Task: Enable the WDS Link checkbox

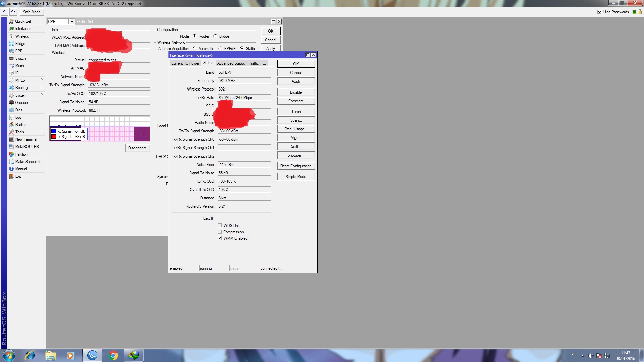Action: click(220, 226)
